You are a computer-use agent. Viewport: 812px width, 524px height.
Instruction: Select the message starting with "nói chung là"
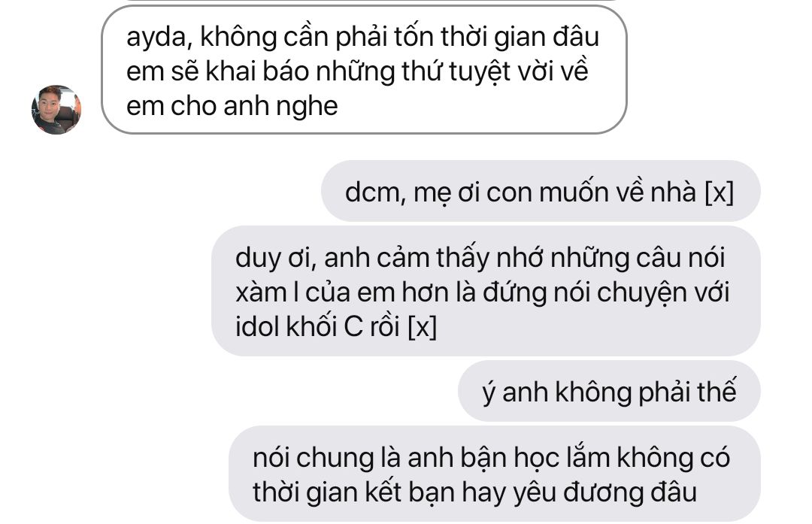[494, 474]
